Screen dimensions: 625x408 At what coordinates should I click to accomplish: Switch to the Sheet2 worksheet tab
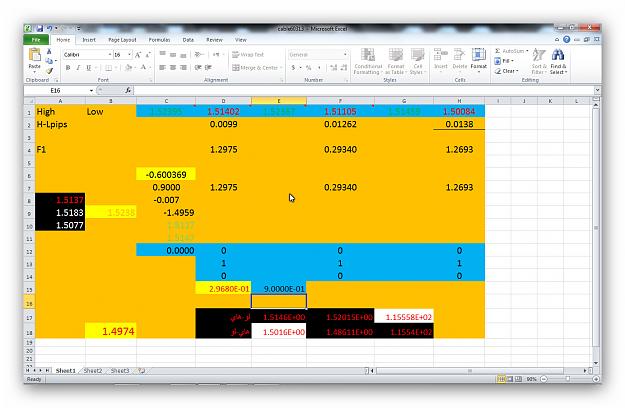[93, 371]
